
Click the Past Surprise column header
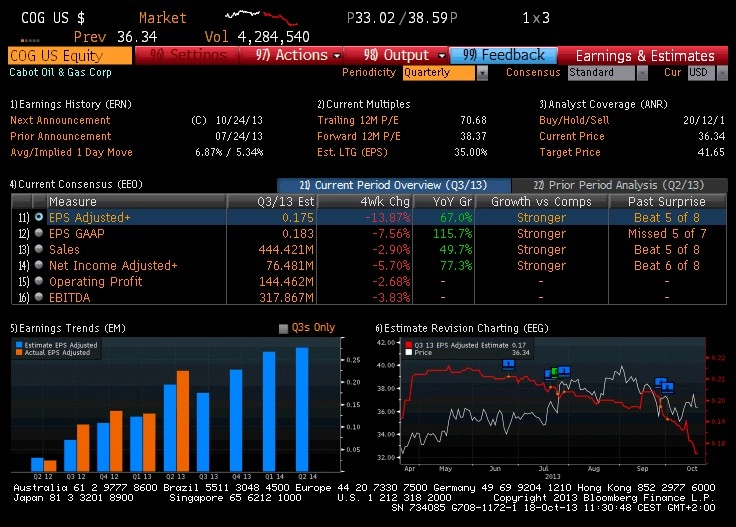click(x=667, y=201)
